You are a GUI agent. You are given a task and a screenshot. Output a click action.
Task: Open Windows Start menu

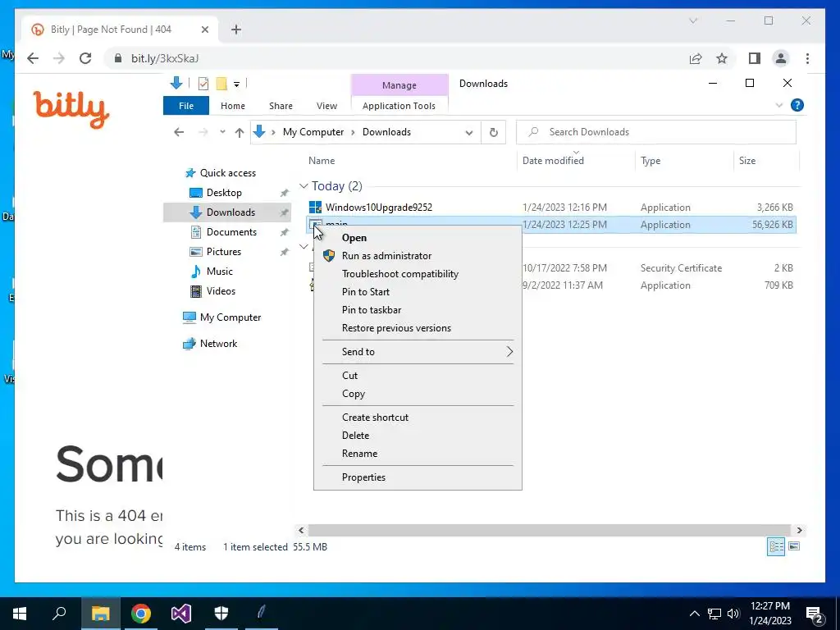pyautogui.click(x=20, y=614)
